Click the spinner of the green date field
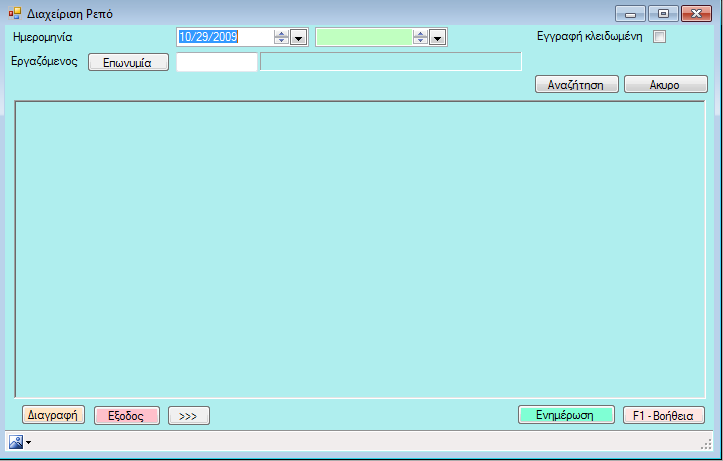 [420, 37]
